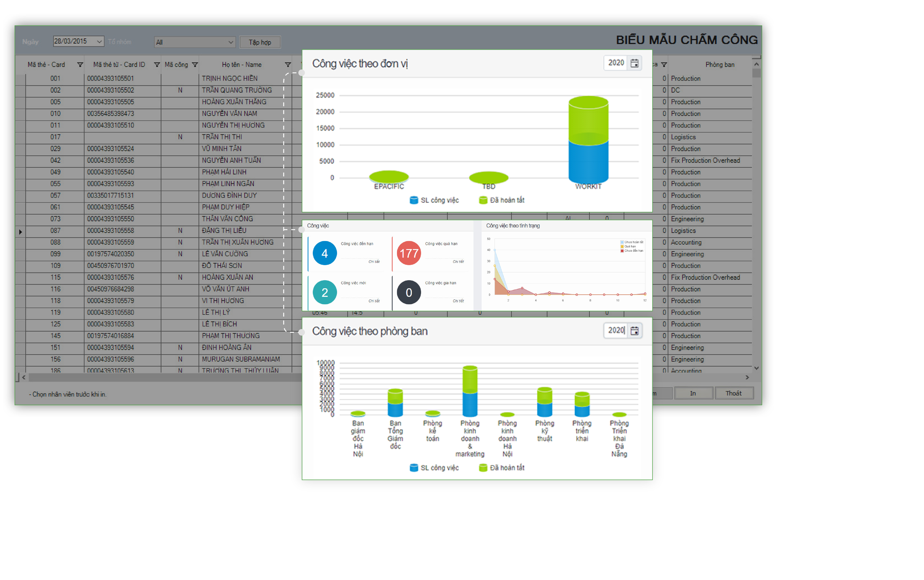Click vertical scrollbar down arrow of the table
924x580 pixels.
(756, 368)
